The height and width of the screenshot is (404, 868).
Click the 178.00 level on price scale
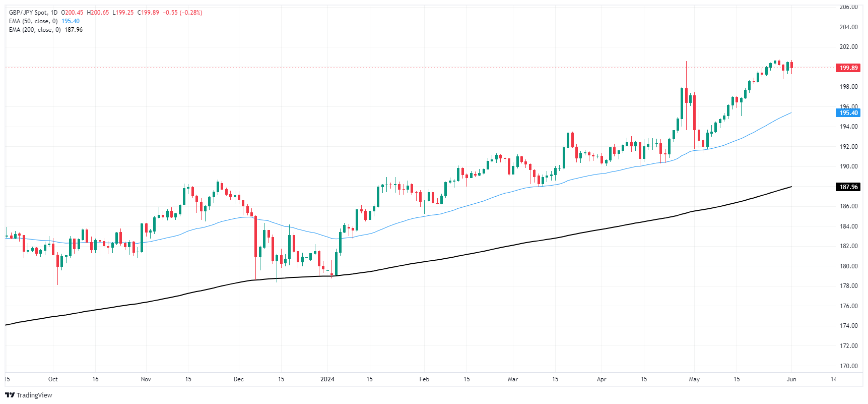[x=848, y=286]
